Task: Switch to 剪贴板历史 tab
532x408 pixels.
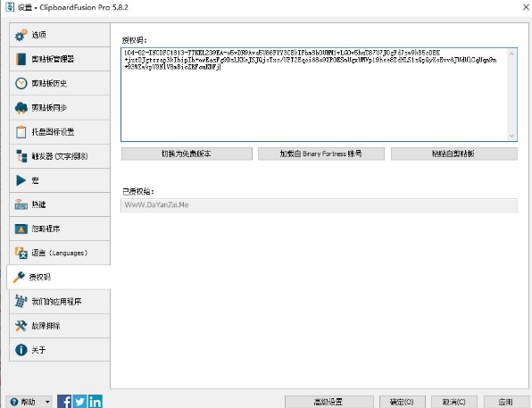Action: (60, 83)
